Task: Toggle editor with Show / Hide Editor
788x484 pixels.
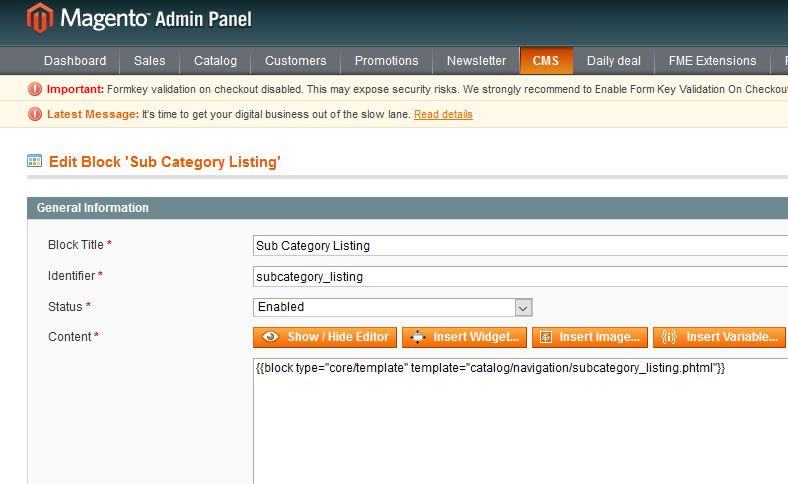Action: pyautogui.click(x=325, y=337)
